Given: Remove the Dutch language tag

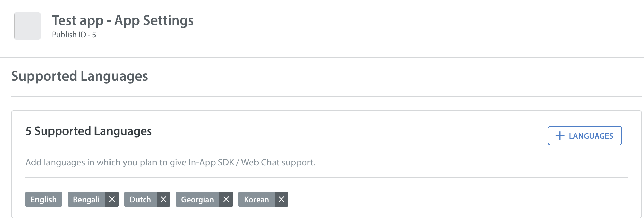Looking at the screenshot, I should [163, 199].
